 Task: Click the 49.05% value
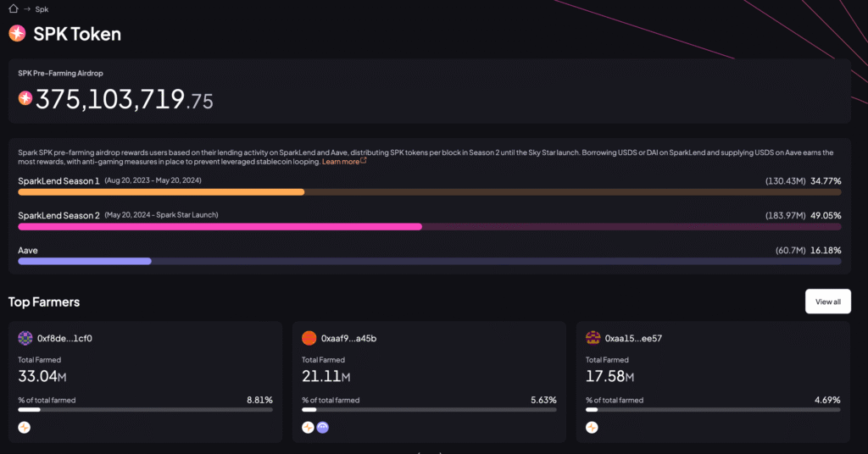(x=826, y=216)
